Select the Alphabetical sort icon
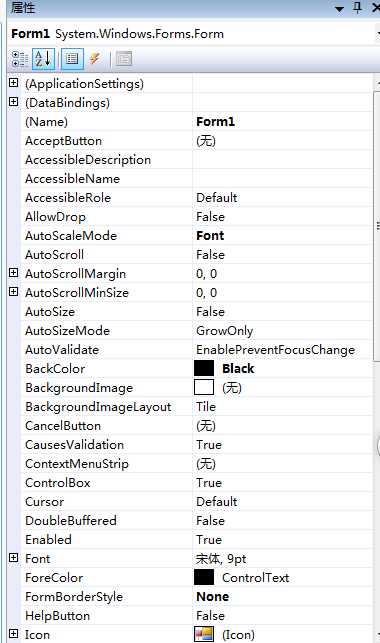 click(x=43, y=59)
